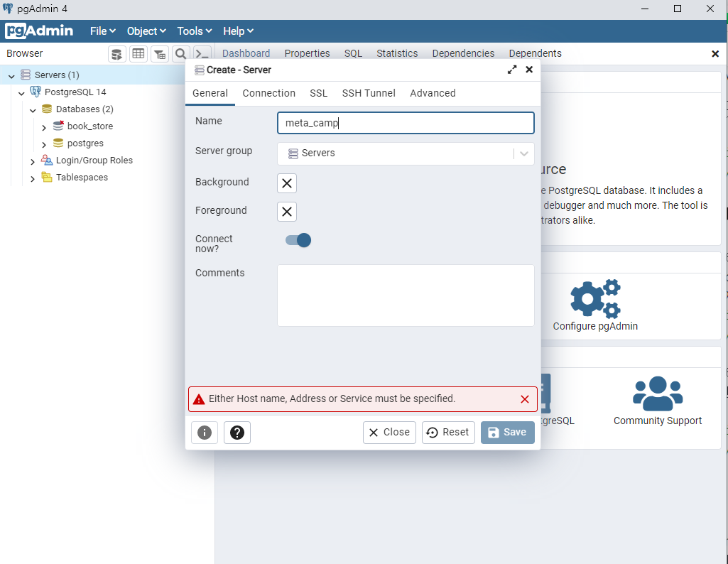This screenshot has width=728, height=564.
Task: Click the Community Support link
Action: [658, 421]
